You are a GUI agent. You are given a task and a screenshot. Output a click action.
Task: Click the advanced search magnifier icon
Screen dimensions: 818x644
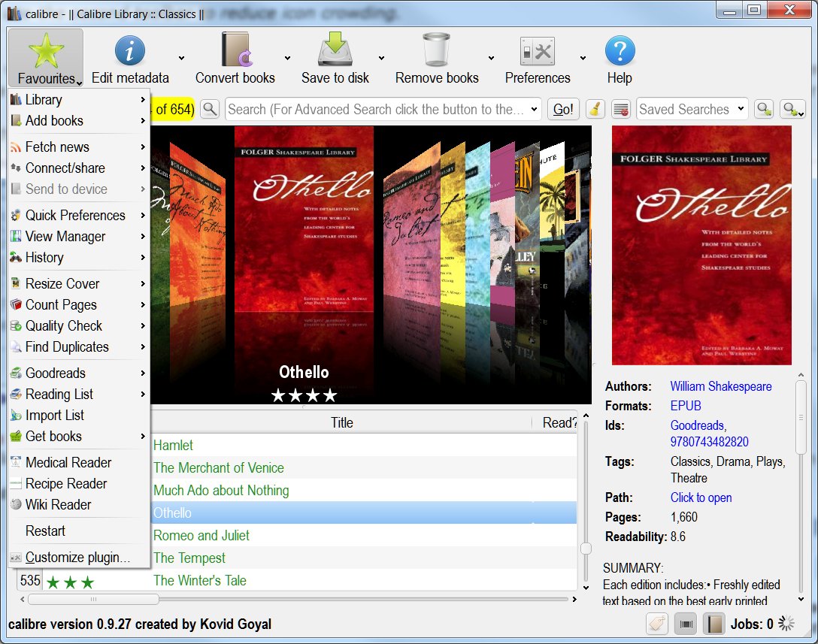click(x=210, y=109)
